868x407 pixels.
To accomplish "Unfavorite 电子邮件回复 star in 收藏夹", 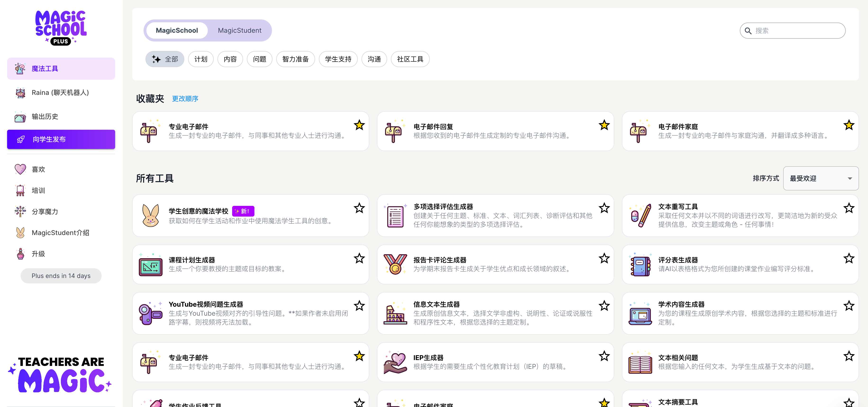I will 604,125.
